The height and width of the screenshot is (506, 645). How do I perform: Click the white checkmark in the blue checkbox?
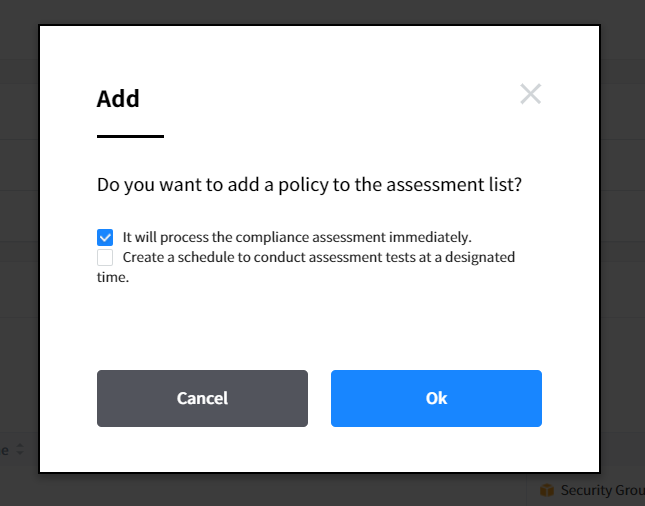(x=105, y=237)
